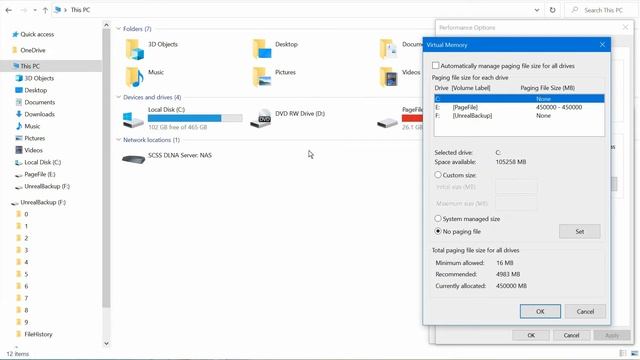Viewport: 640px width, 360px height.
Task: Go back with the back arrow
Action: 9,10
